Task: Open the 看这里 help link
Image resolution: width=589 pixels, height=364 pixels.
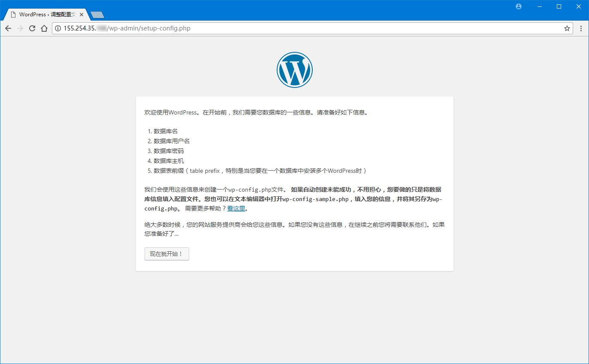Action: point(236,209)
